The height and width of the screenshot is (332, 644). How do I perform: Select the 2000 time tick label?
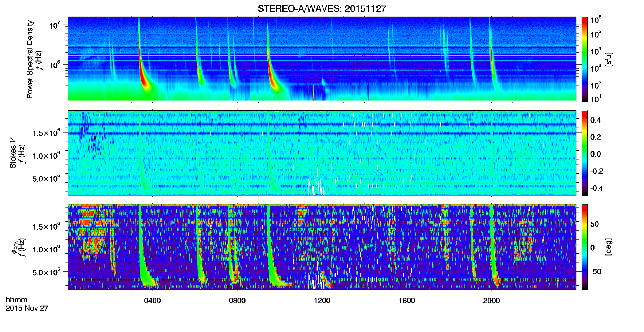point(491,301)
